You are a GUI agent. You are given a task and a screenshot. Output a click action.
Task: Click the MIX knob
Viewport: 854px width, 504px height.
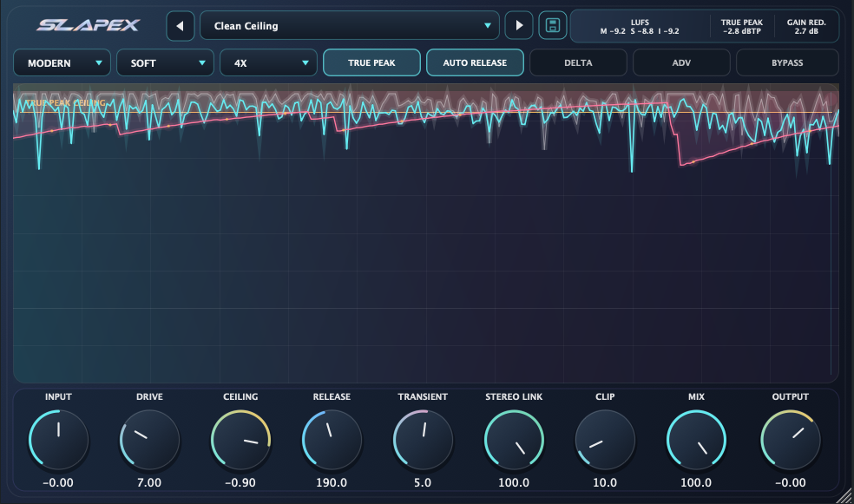(x=696, y=440)
